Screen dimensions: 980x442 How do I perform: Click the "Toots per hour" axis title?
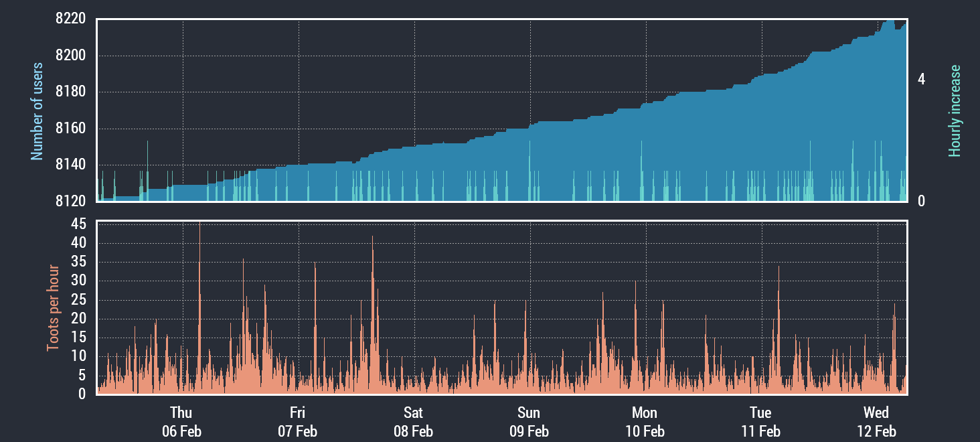click(x=53, y=308)
